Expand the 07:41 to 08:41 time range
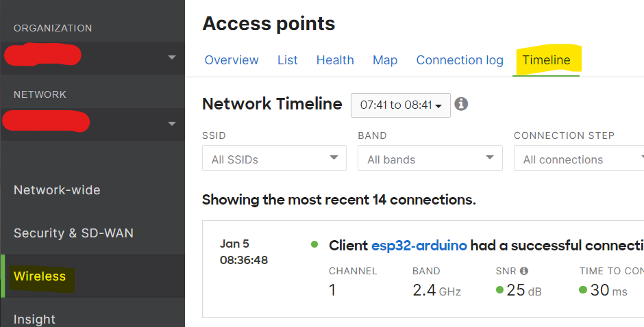 [x=400, y=105]
